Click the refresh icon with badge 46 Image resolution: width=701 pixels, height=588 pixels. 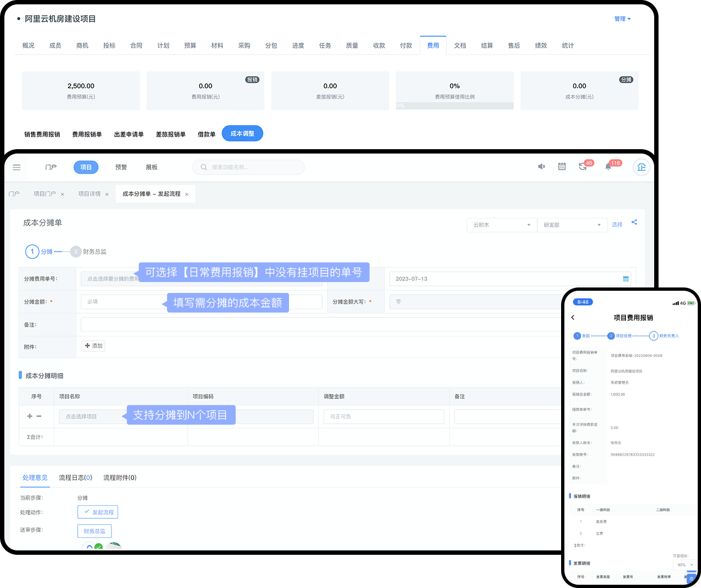coord(582,167)
